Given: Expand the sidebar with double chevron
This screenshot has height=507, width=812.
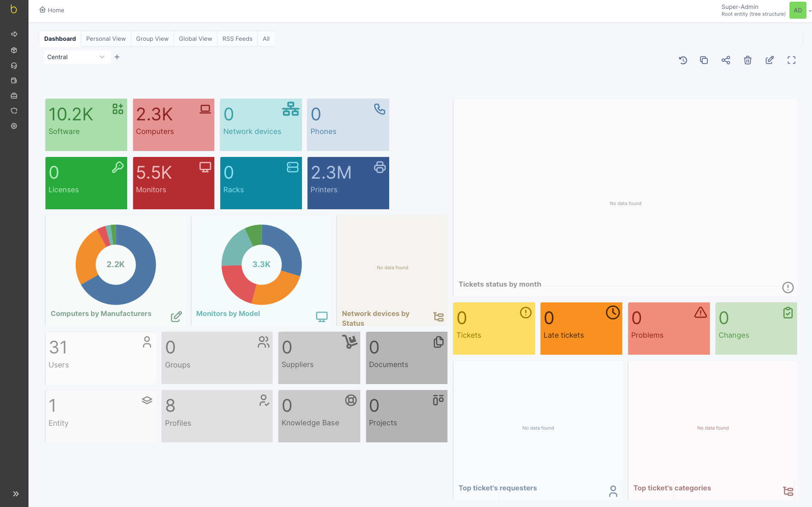Looking at the screenshot, I should coord(16,494).
